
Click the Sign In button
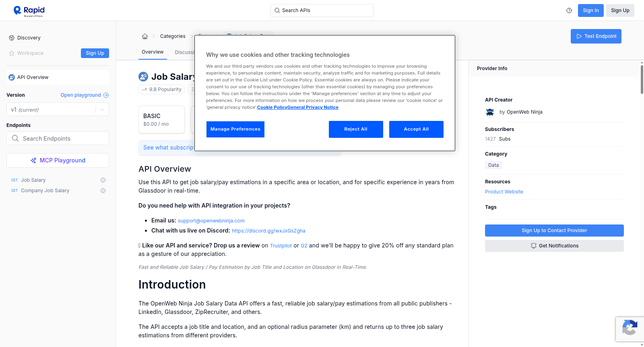(x=590, y=10)
